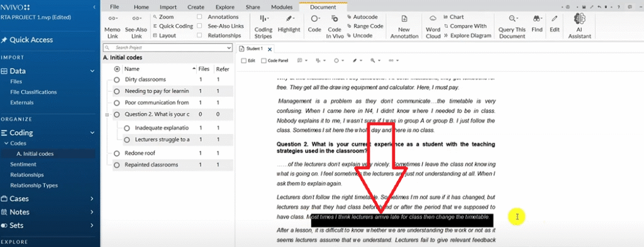Image resolution: width=644 pixels, height=247 pixels.
Task: Open the Search Project dropdown arrow
Action: (x=229, y=48)
